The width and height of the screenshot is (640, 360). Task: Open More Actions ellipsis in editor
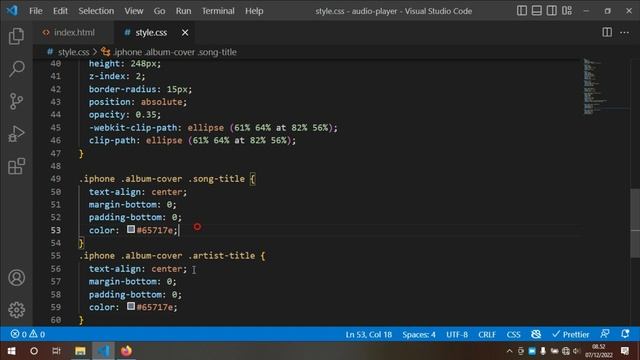(624, 32)
